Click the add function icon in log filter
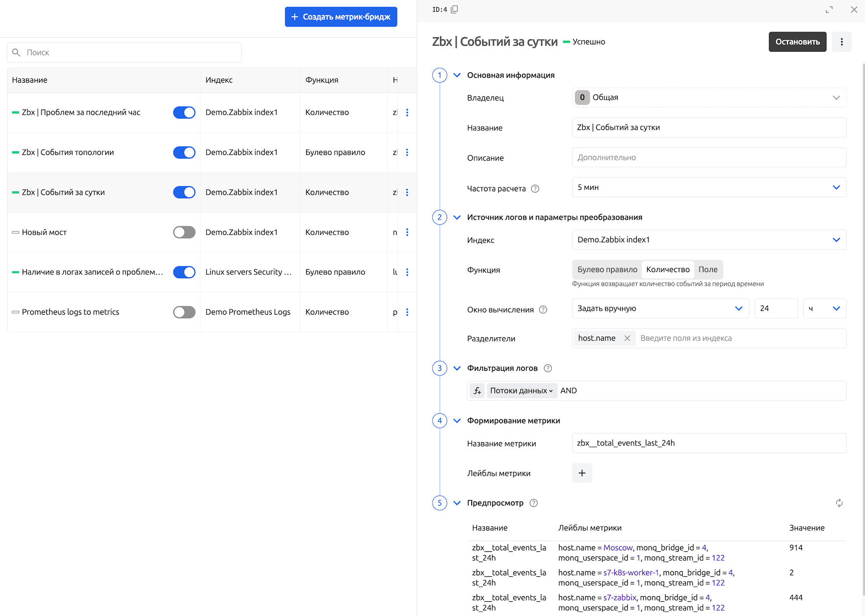865x616 pixels. [x=477, y=391]
